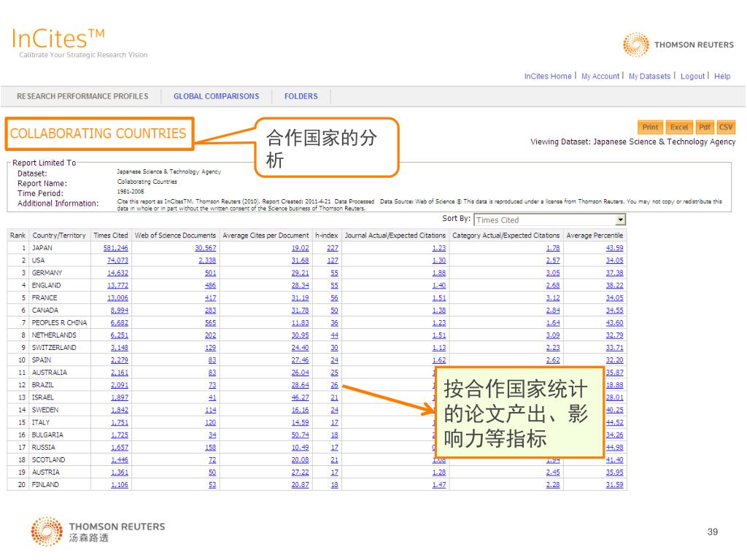Screen dimensions: 747x560
Task: Open the Help link
Action: pyautogui.click(x=722, y=77)
